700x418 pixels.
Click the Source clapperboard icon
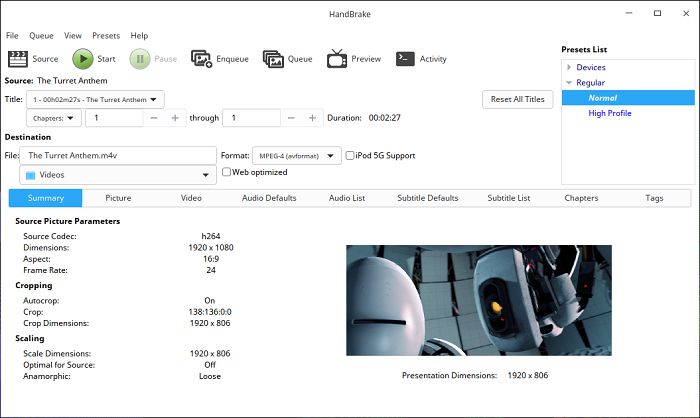click(18, 59)
